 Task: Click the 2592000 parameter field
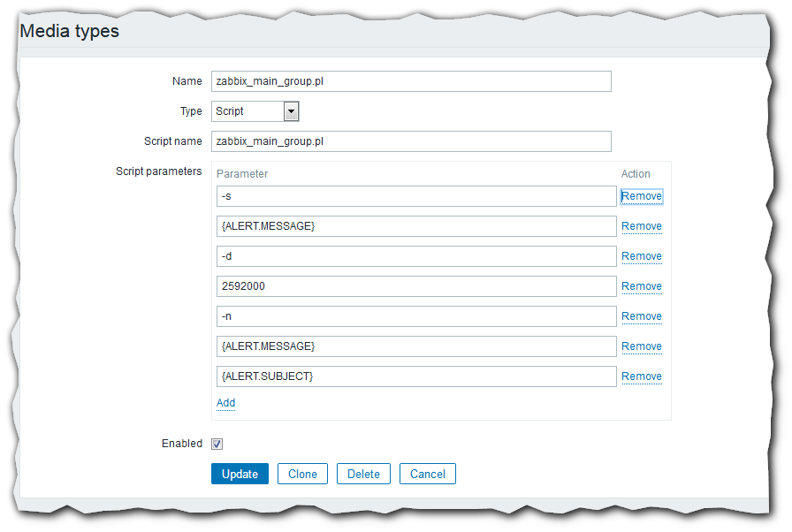pyautogui.click(x=416, y=286)
